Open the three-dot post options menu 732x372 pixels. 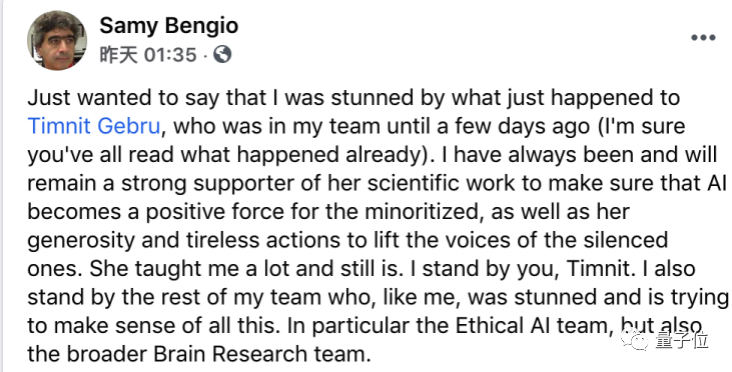pyautogui.click(x=704, y=38)
